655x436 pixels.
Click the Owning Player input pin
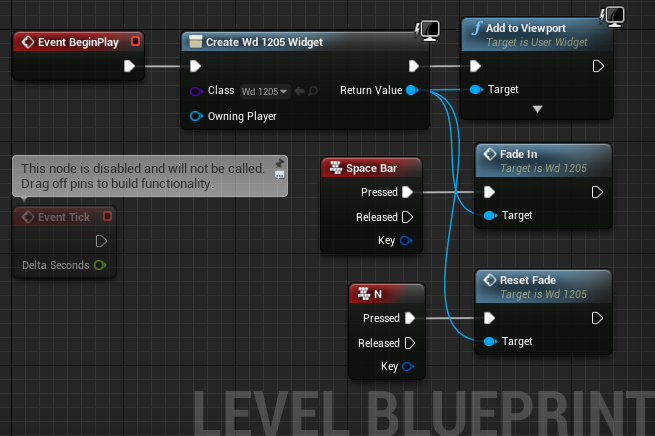[196, 116]
